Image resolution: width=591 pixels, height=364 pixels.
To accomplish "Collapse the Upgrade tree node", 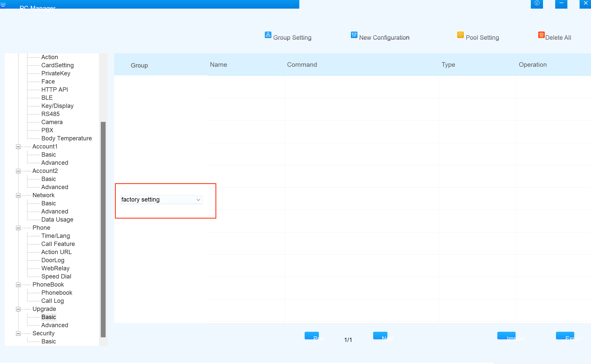I will 18,309.
